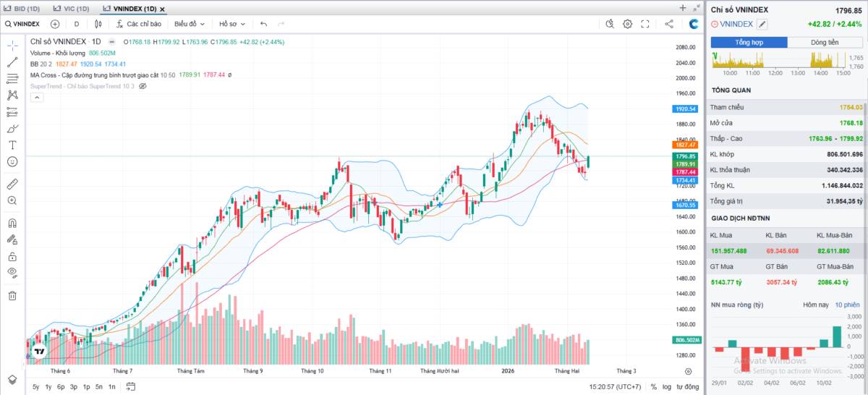Open the object tree layers icon

12,379
